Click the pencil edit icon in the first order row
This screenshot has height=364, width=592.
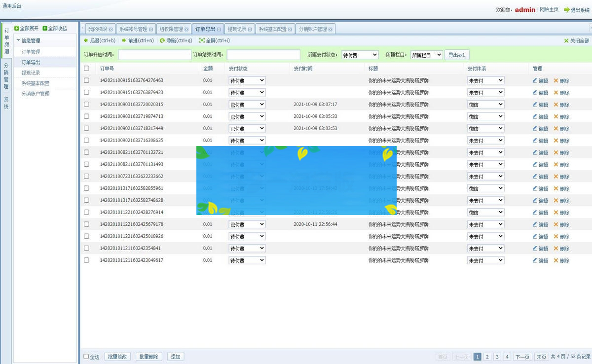[535, 80]
